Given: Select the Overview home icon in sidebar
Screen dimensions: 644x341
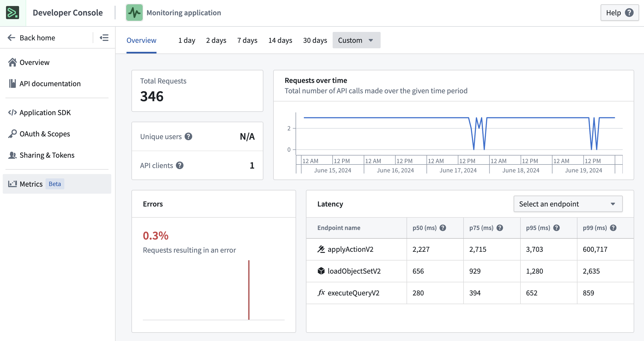Looking at the screenshot, I should 12,62.
